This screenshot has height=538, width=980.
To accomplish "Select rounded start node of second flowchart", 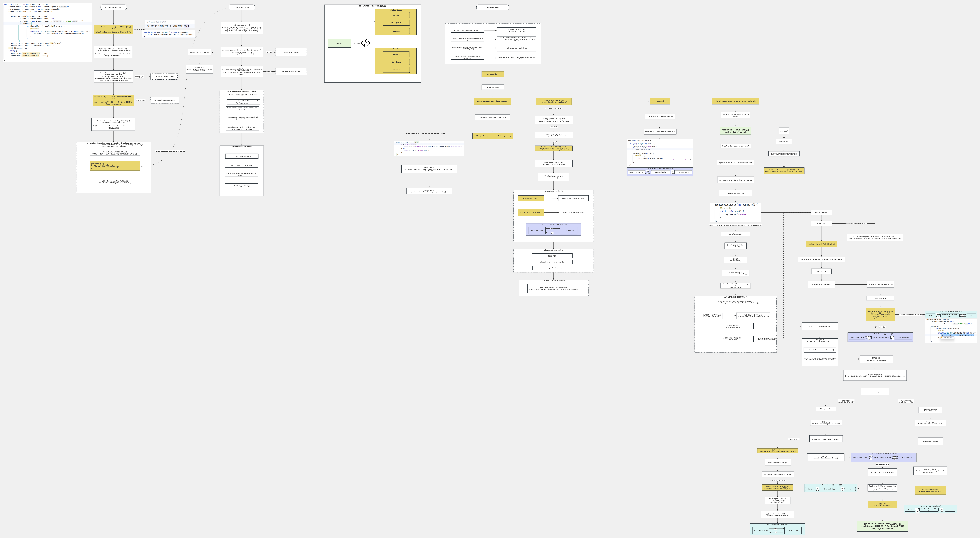I will 241,7.
